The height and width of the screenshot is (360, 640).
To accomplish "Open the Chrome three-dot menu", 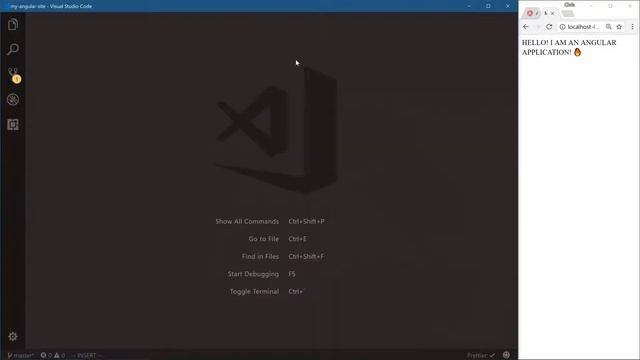I will (x=632, y=27).
